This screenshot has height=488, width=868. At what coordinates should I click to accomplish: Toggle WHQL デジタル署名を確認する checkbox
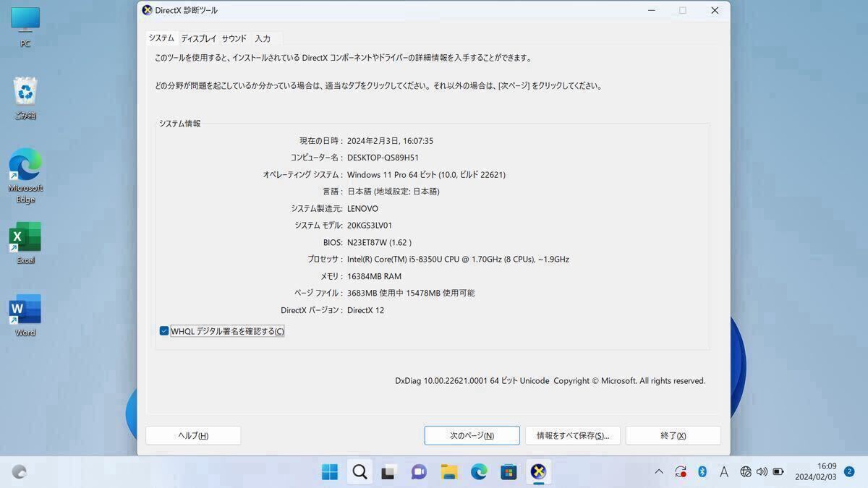[x=164, y=331]
